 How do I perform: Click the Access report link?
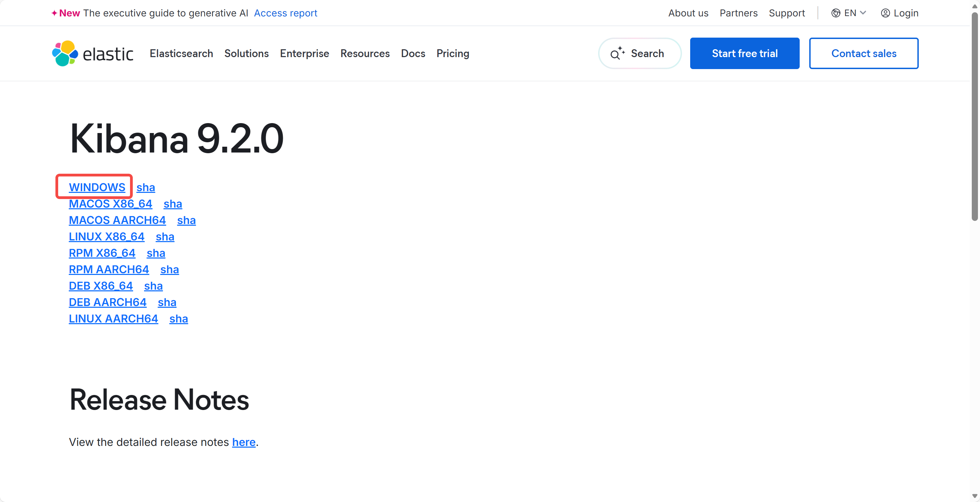[285, 13]
